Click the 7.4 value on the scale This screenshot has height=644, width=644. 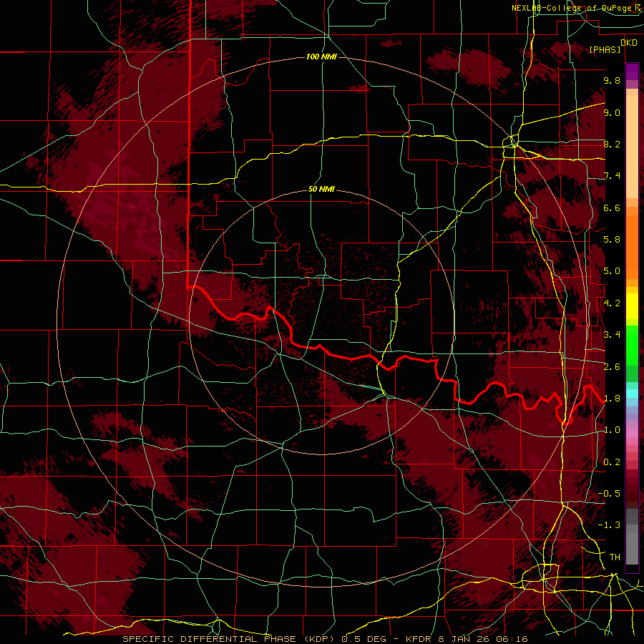(x=612, y=176)
